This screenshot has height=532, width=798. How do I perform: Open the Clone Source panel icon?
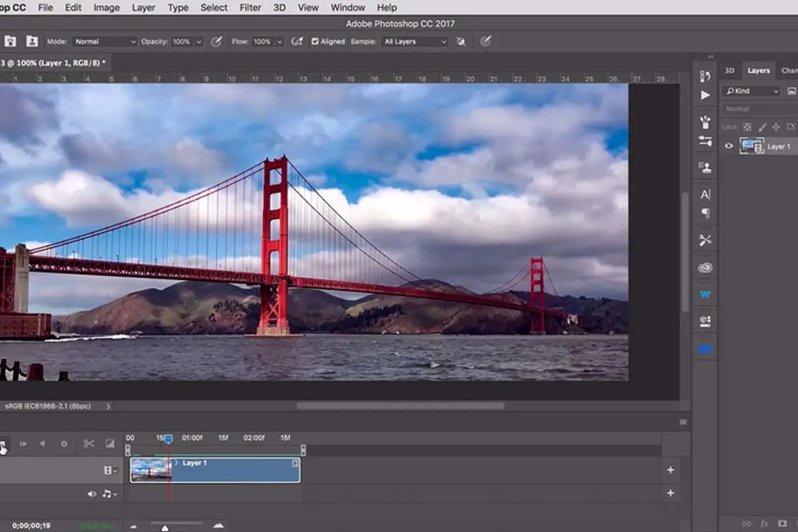pyautogui.click(x=705, y=167)
